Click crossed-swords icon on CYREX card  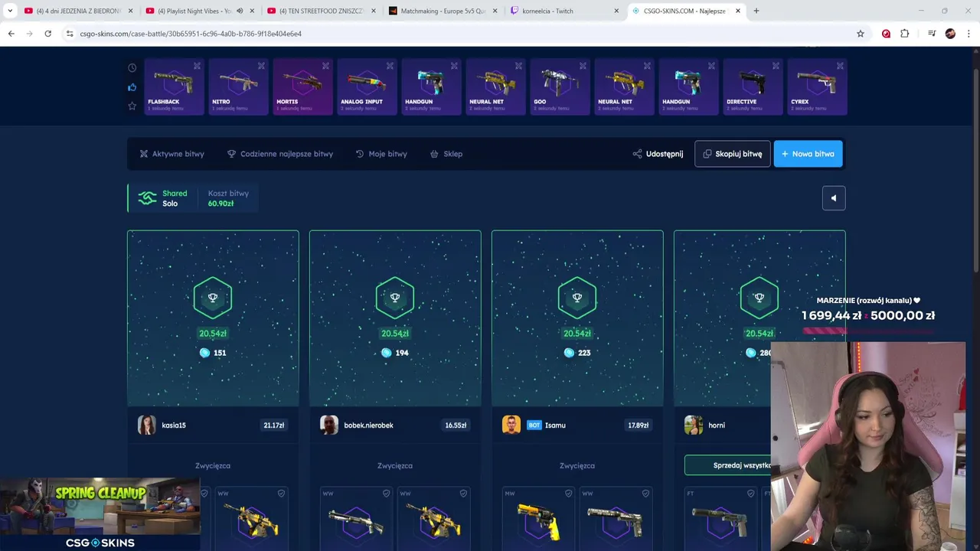click(x=840, y=66)
